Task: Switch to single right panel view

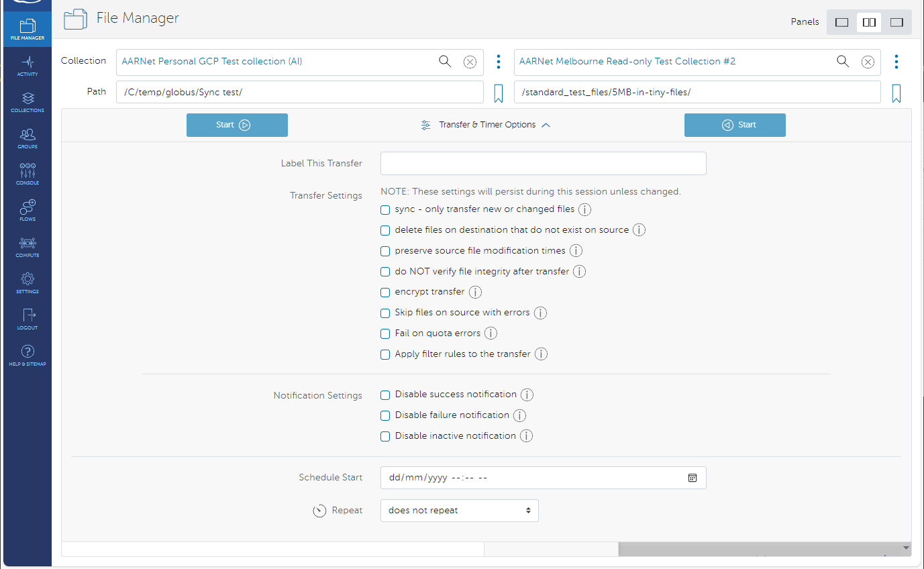Action: [896, 22]
